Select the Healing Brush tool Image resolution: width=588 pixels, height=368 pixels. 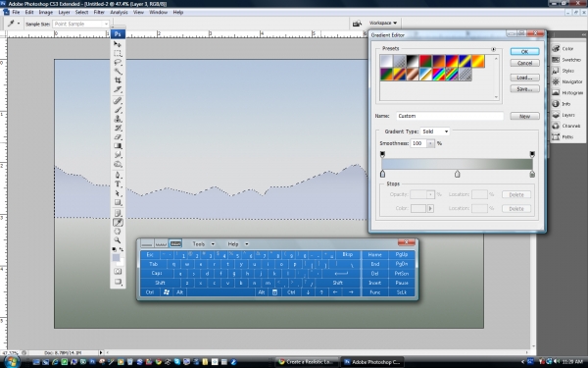click(118, 101)
